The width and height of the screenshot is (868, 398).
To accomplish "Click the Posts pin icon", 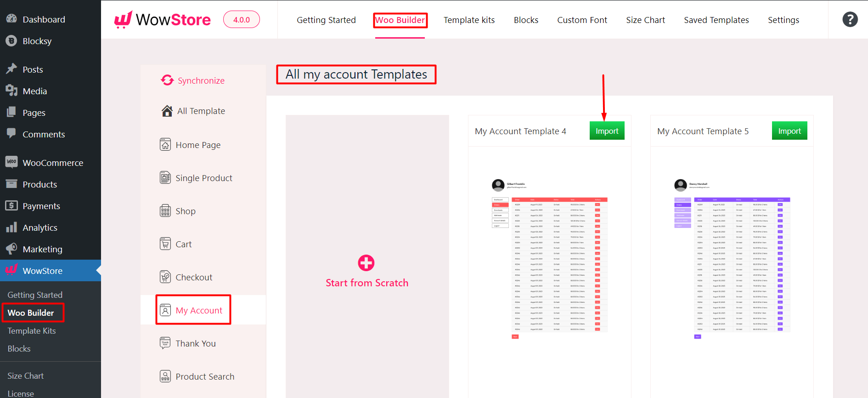I will coord(11,69).
